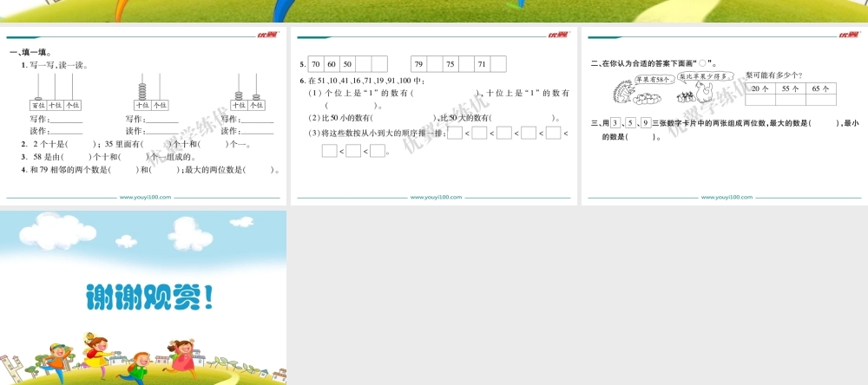868x385 pixels.
Task: Click the blank box between 79 and 75
Action: click(435, 64)
